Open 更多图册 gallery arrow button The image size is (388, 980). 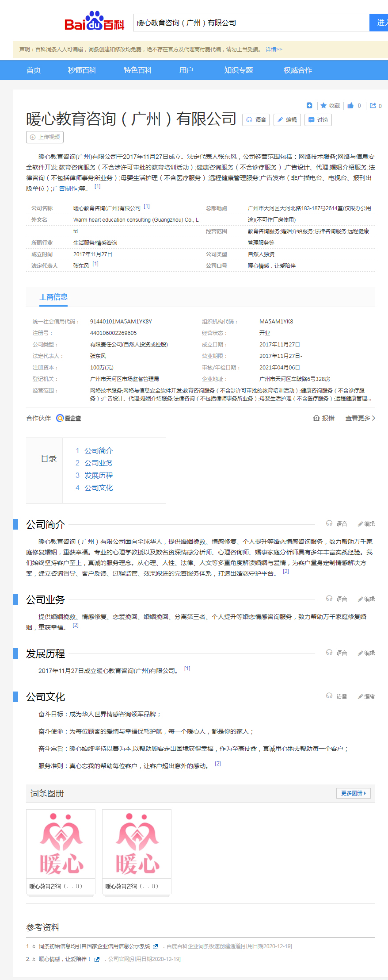(354, 793)
